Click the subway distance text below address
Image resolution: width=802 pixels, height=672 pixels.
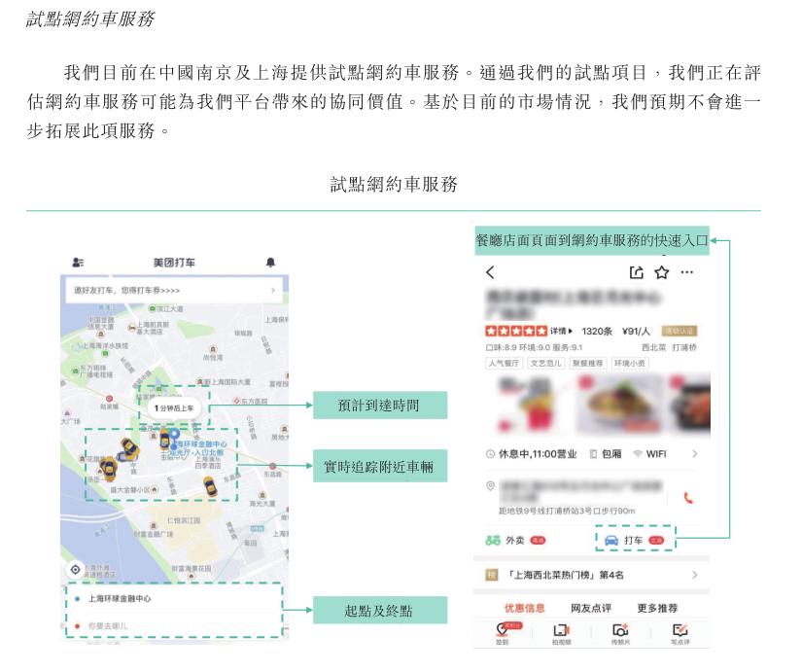[567, 511]
